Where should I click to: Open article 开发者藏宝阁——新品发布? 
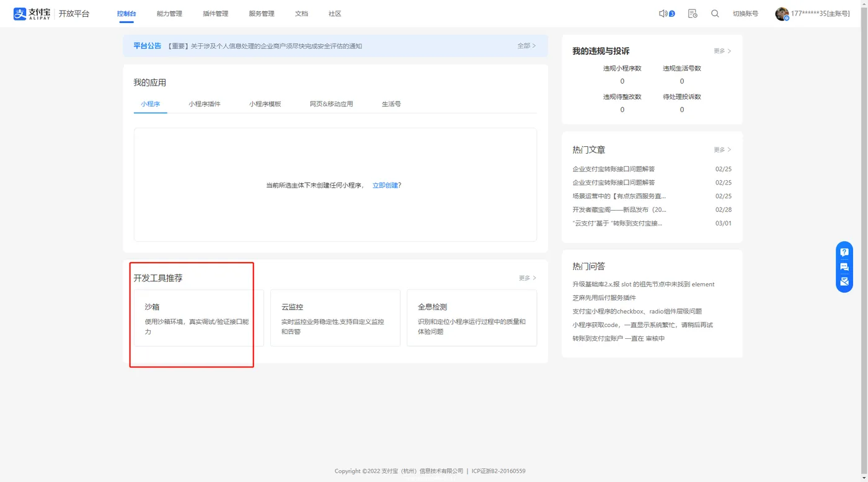pyautogui.click(x=619, y=210)
